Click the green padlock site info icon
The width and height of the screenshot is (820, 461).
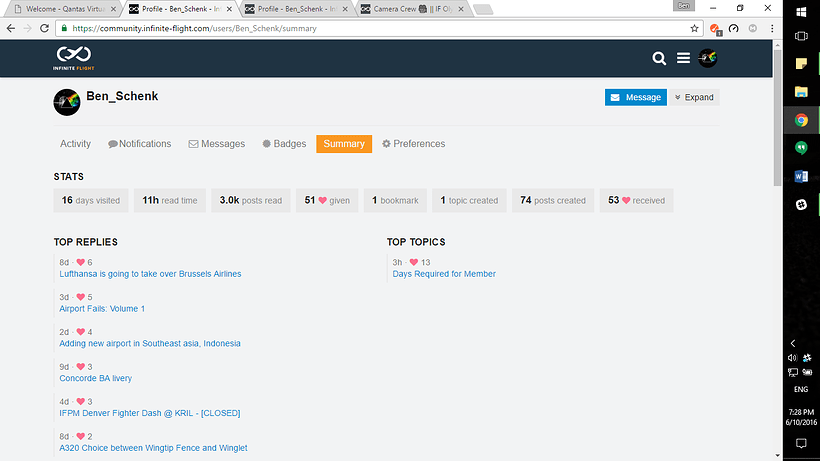pyautogui.click(x=64, y=28)
